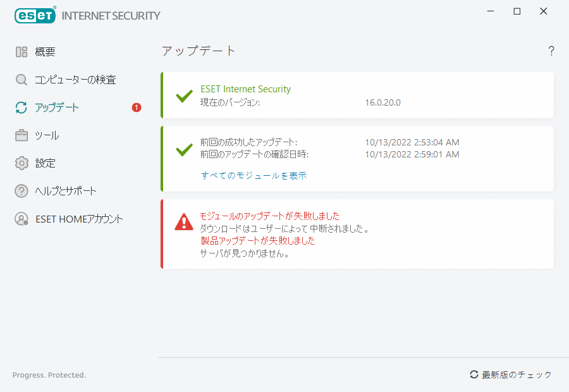Select the アップデート menu entry
The height and width of the screenshot is (392, 569).
[57, 107]
